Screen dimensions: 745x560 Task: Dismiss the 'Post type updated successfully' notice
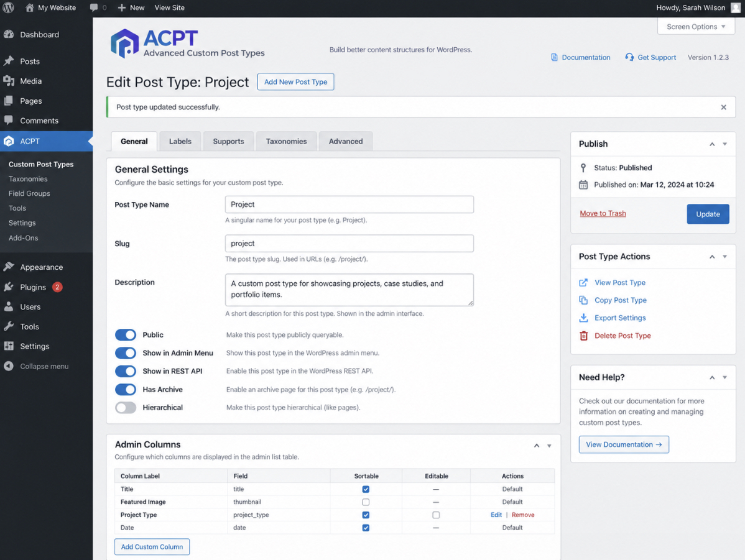pos(723,108)
